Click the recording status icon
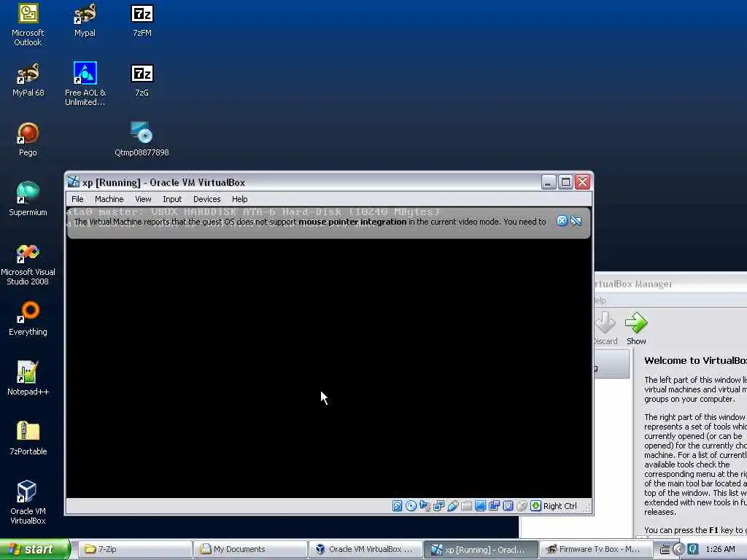 (494, 506)
